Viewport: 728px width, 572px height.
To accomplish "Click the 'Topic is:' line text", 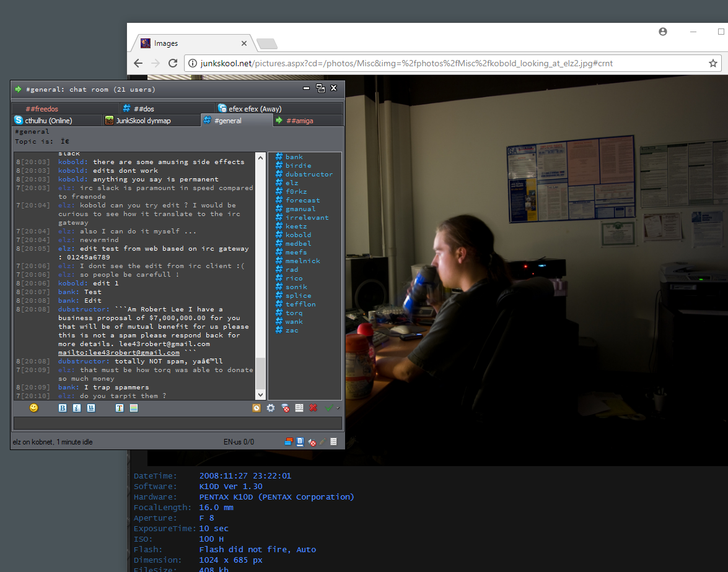I will [42, 141].
